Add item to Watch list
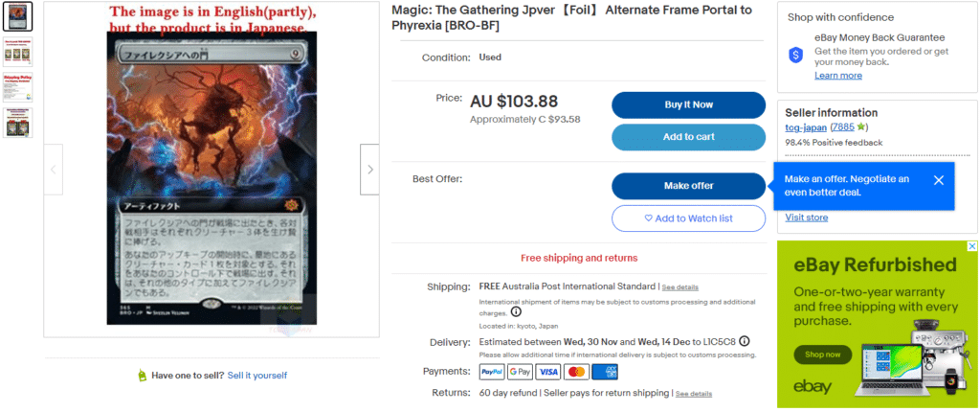Screen dimensions: 980x412 coord(688,218)
